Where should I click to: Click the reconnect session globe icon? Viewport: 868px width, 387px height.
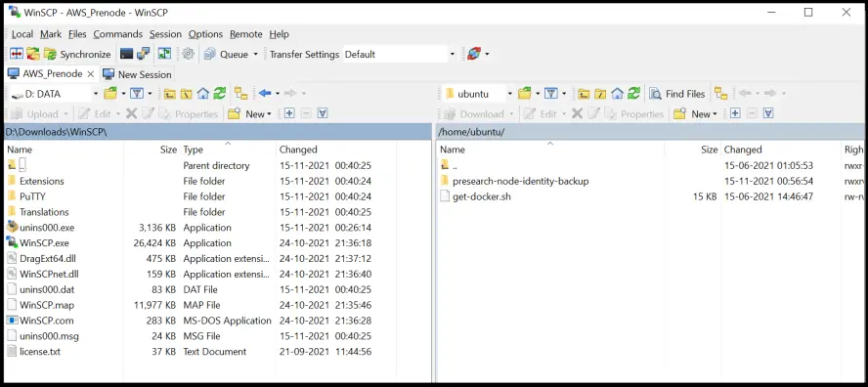[x=474, y=54]
